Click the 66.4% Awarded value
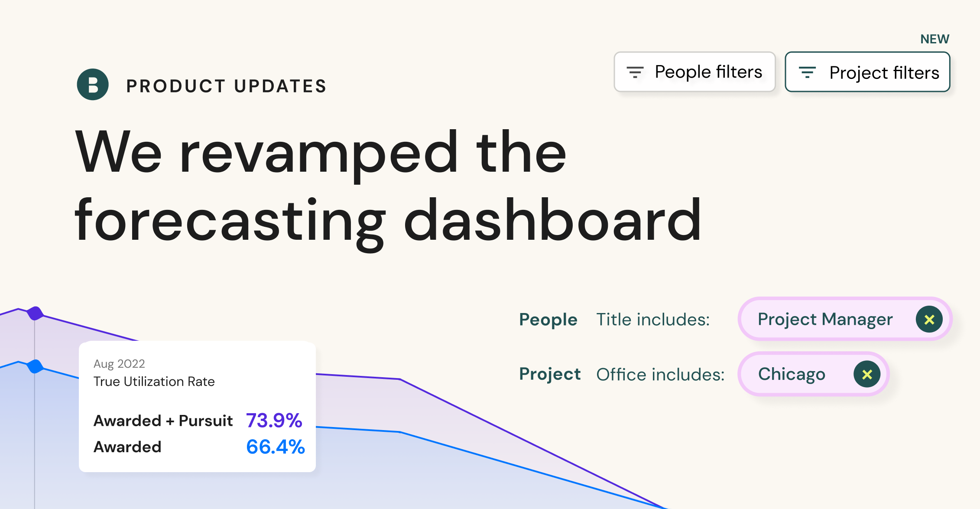The width and height of the screenshot is (980, 509). [x=276, y=447]
